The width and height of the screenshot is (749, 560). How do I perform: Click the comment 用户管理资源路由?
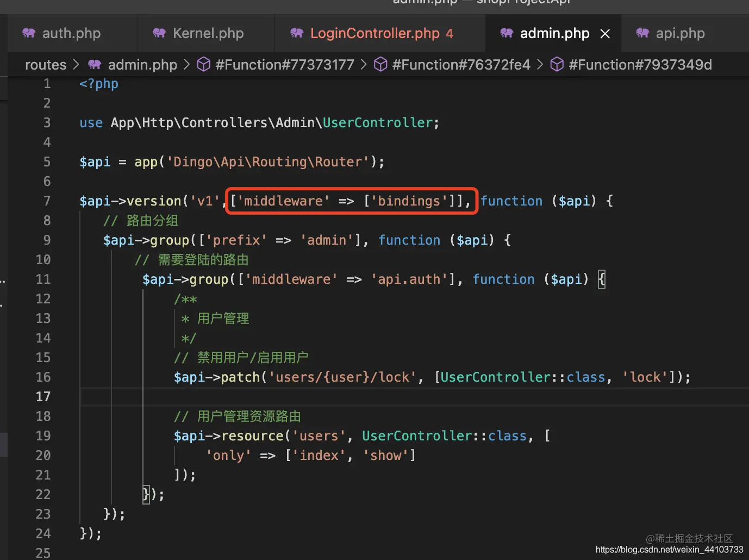249,416
